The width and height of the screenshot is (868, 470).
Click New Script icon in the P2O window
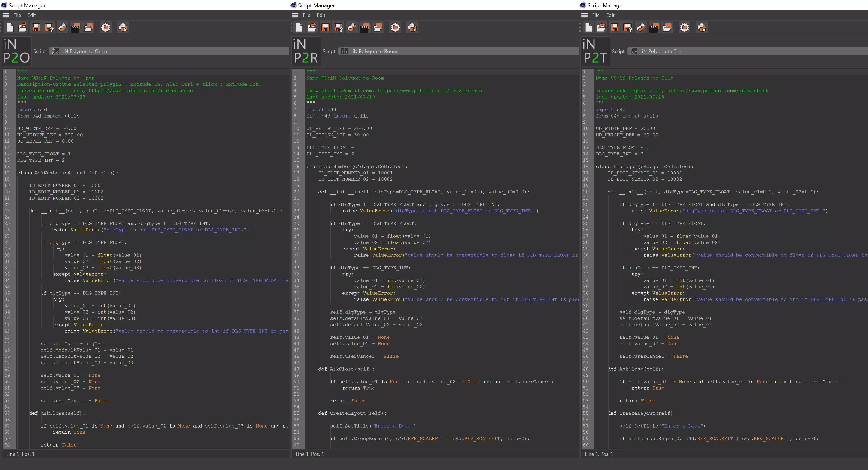click(10, 28)
